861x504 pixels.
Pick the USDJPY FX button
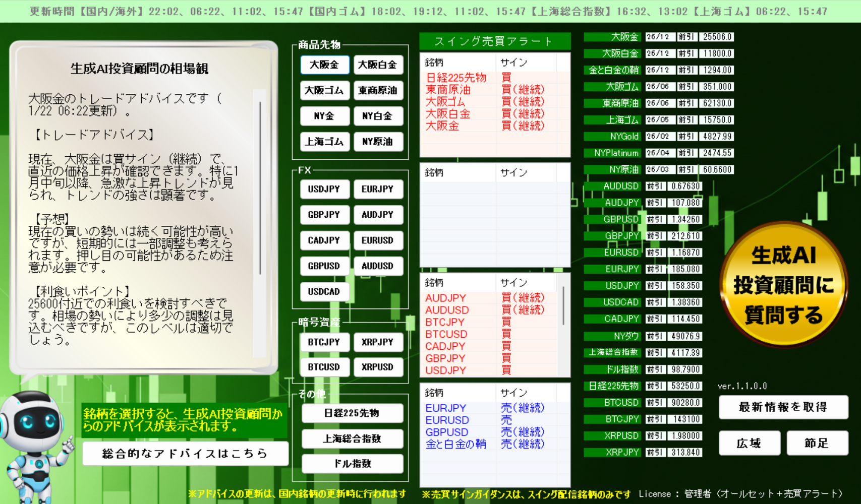coord(324,189)
